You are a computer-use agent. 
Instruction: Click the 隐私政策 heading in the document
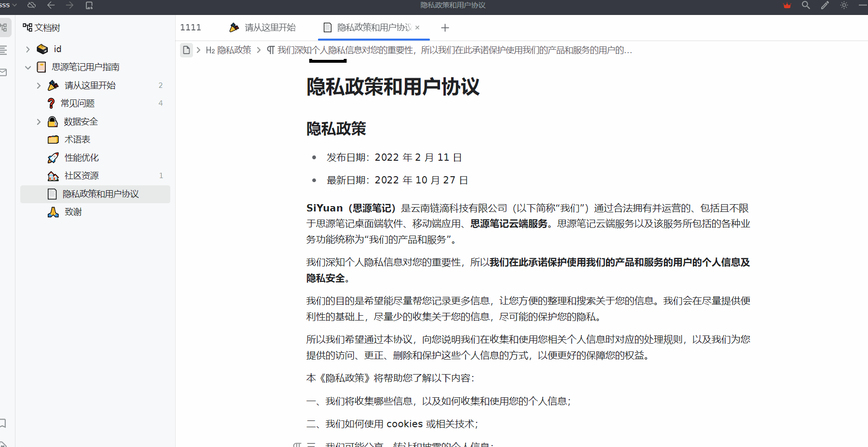pyautogui.click(x=336, y=129)
